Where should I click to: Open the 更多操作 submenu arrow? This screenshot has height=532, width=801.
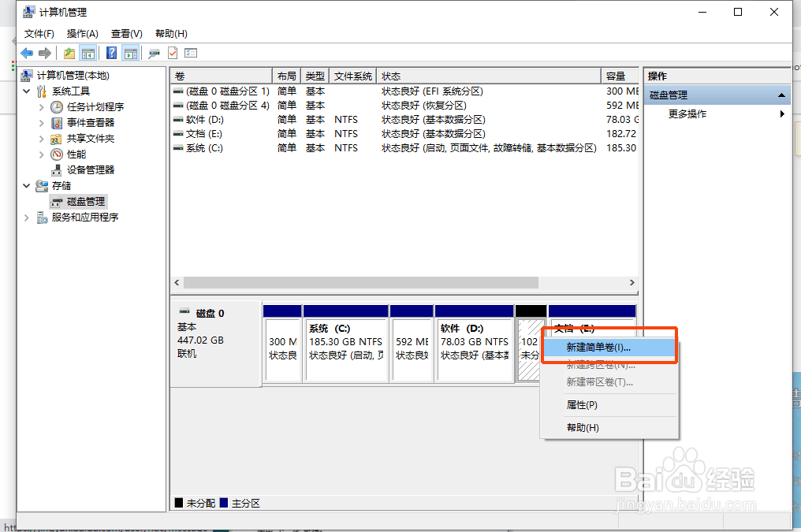(x=782, y=113)
